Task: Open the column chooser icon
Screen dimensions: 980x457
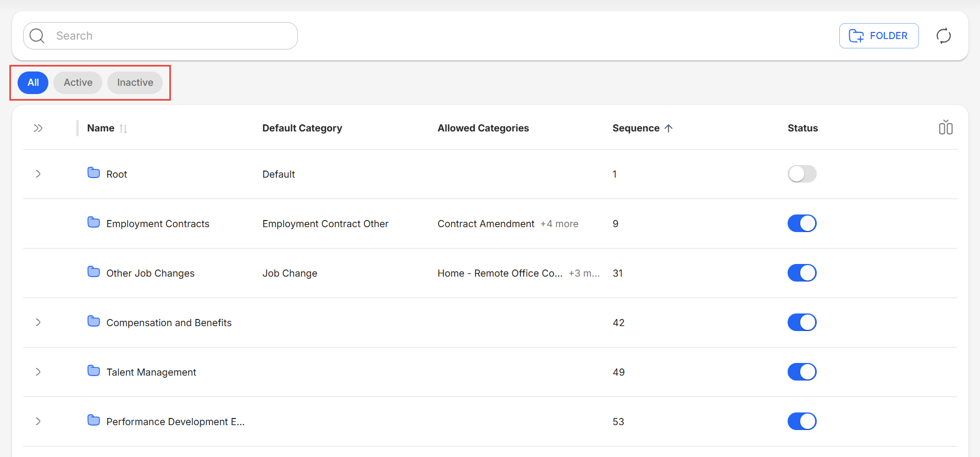Action: pyautogui.click(x=945, y=128)
